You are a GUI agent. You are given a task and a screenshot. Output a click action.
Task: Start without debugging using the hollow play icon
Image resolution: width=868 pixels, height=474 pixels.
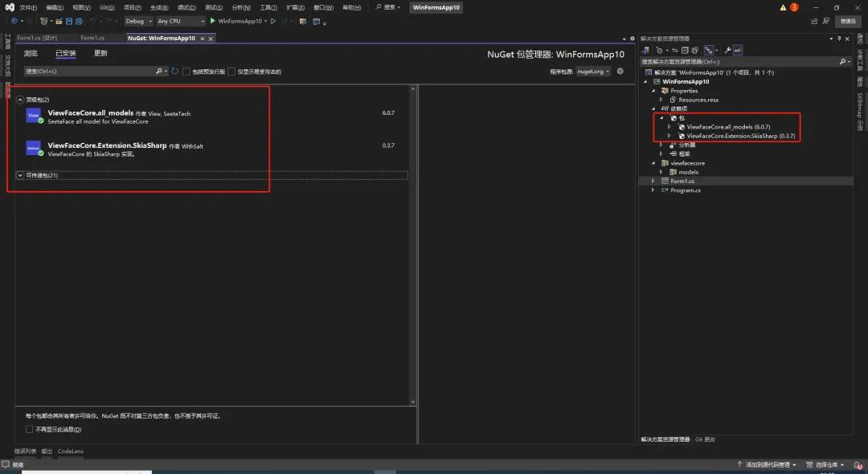(x=273, y=21)
